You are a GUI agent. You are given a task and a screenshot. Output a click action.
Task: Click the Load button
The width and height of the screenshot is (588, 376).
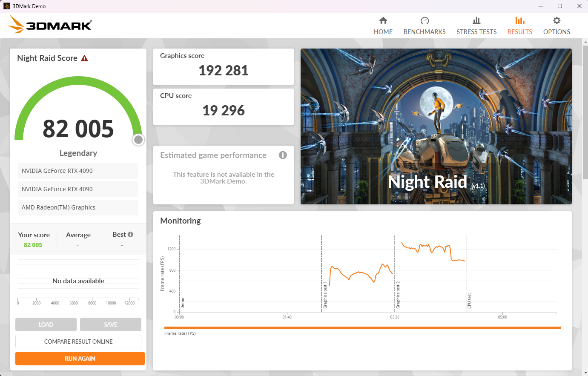point(46,324)
